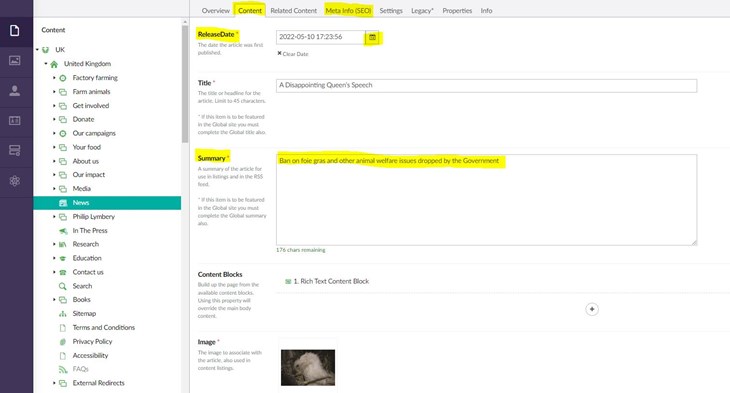
Task: Select the Our impact tree item
Action: tap(88, 175)
